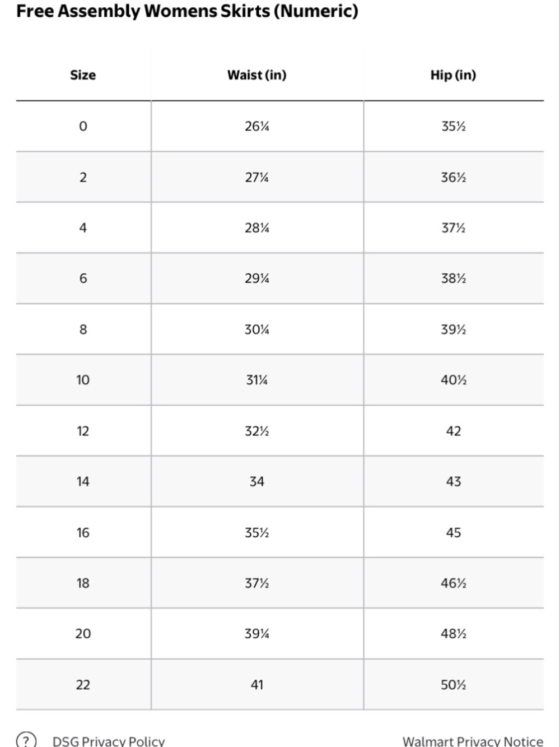Click the size 6 row cell
The height and width of the screenshot is (747, 560).
click(83, 279)
